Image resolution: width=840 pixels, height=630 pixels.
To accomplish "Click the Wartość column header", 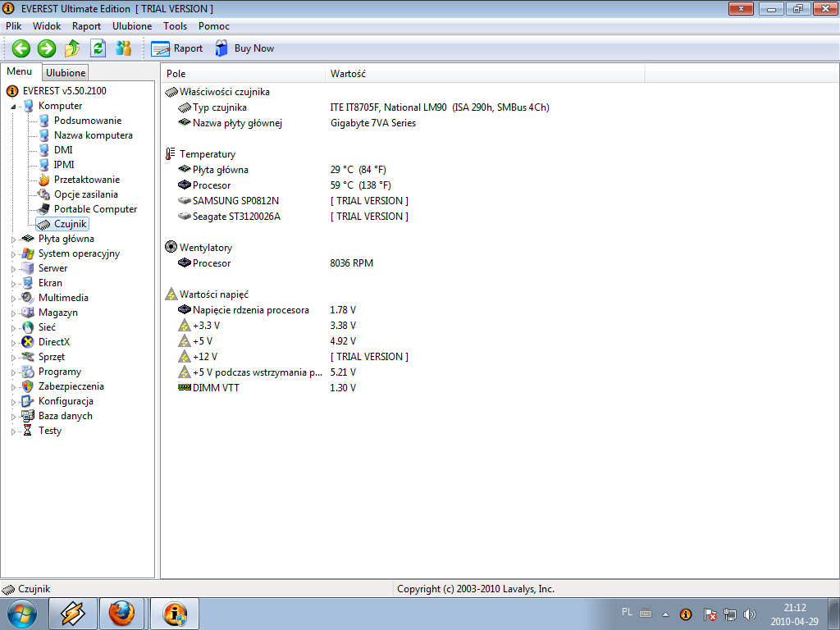I will pyautogui.click(x=484, y=74).
